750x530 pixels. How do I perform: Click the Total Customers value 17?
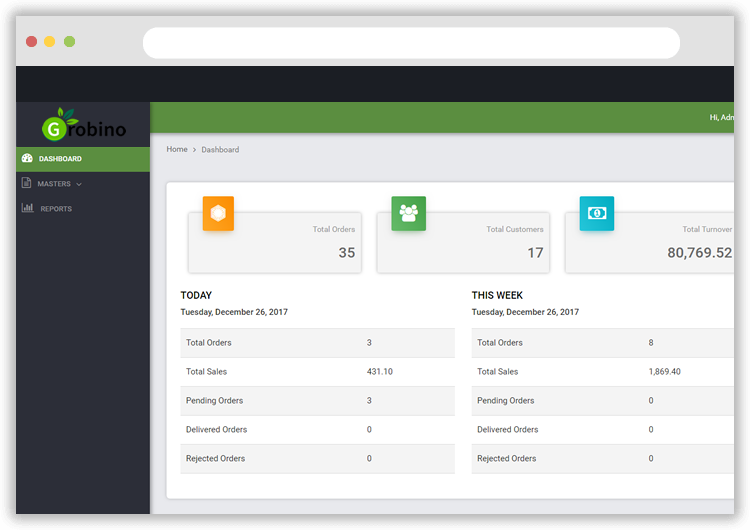point(535,253)
